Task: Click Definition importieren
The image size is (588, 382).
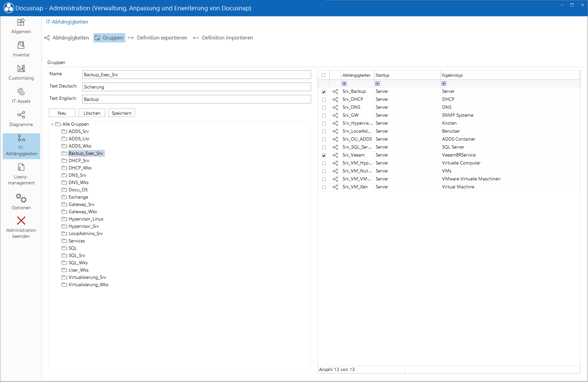Action: click(223, 38)
